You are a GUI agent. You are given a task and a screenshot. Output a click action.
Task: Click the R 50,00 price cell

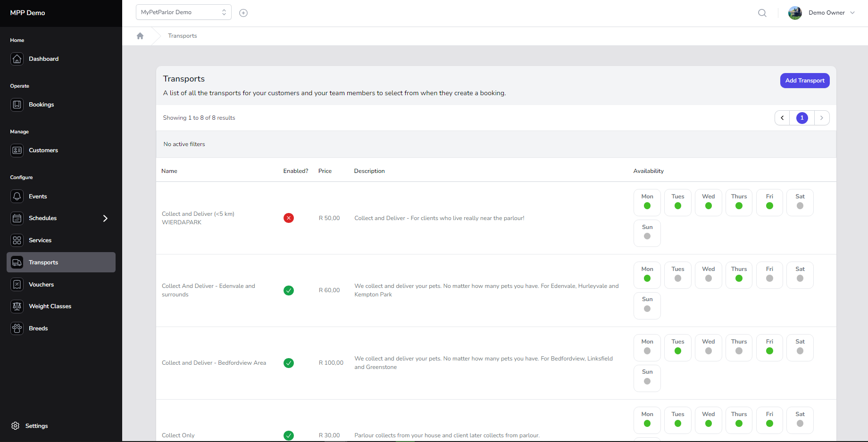pos(329,218)
